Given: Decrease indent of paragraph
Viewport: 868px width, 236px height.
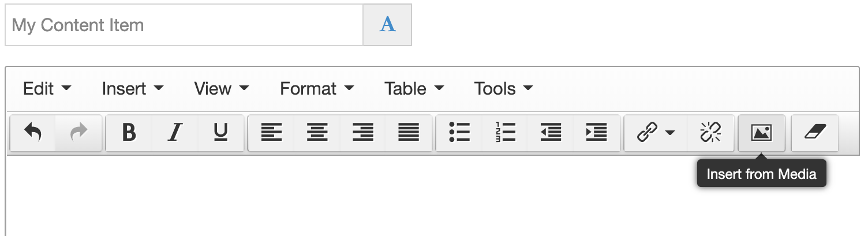Looking at the screenshot, I should point(551,133).
